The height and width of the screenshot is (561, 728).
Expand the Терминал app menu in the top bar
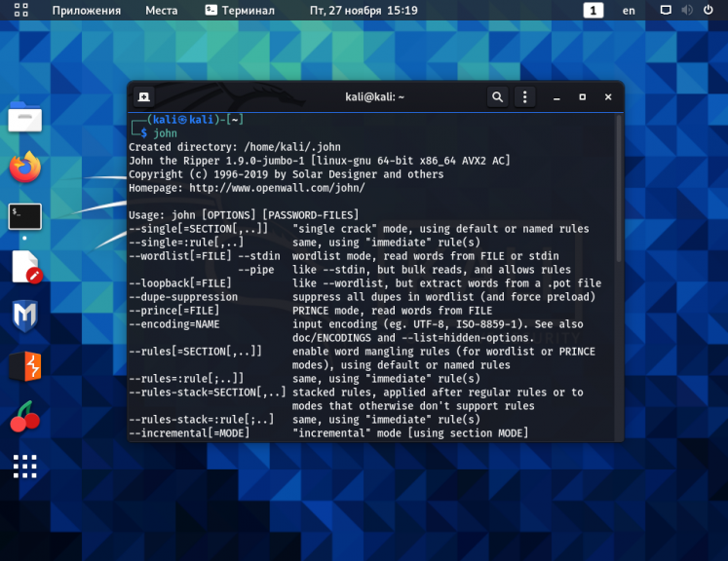[x=240, y=11]
